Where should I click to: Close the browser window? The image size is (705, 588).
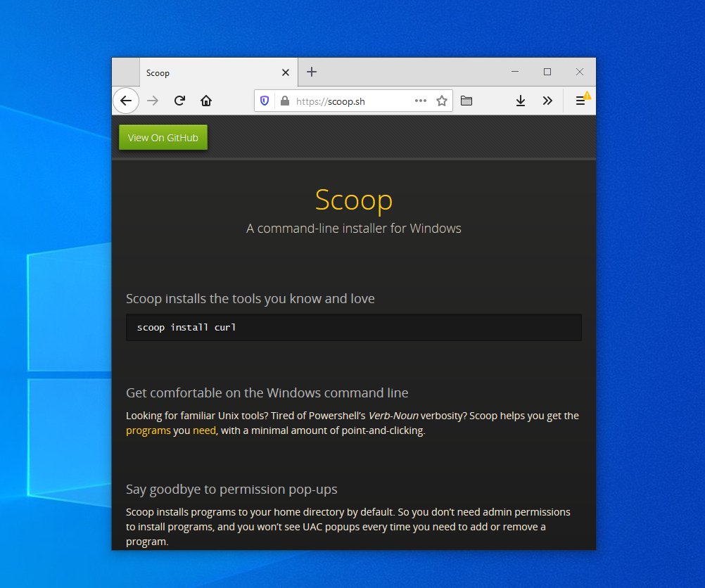[x=580, y=72]
